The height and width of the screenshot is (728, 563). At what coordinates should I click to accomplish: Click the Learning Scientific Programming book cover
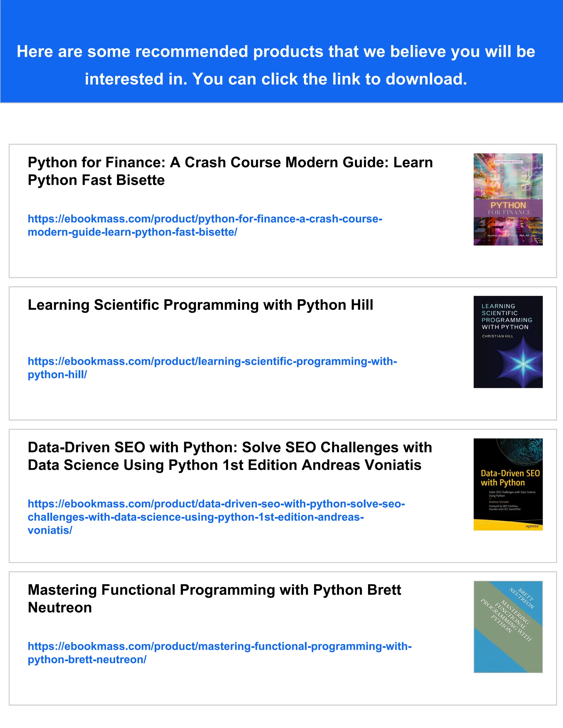508,342
